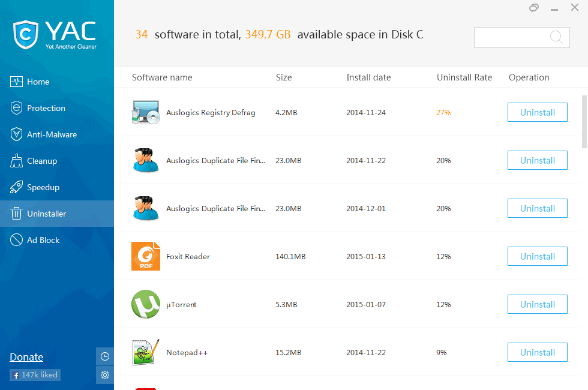
Task: Select the Uninstaller menu item
Action: (57, 214)
